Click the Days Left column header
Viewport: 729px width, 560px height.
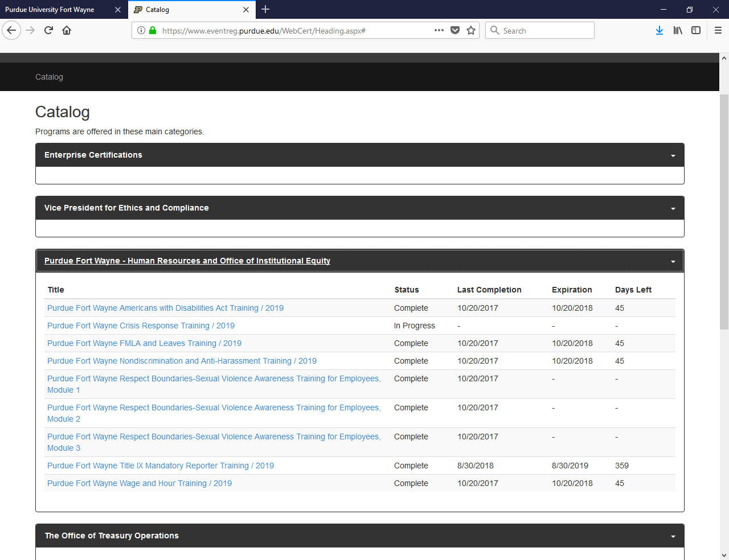tap(633, 290)
